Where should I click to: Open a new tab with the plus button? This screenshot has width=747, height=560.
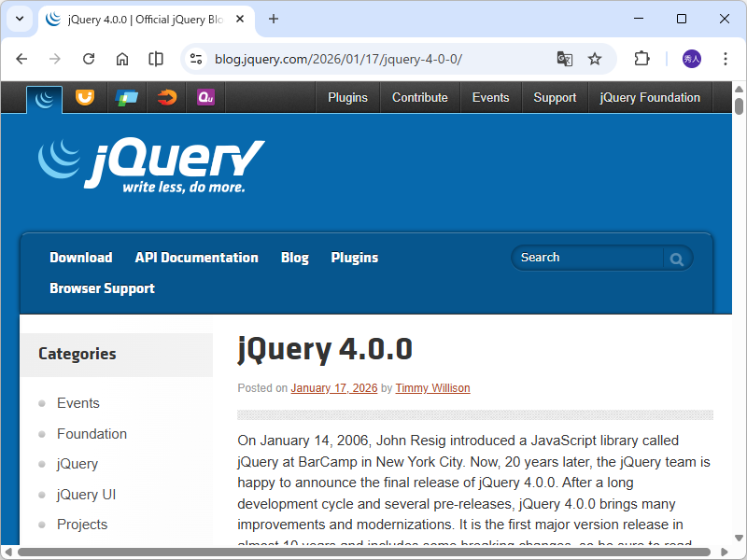coord(274,19)
